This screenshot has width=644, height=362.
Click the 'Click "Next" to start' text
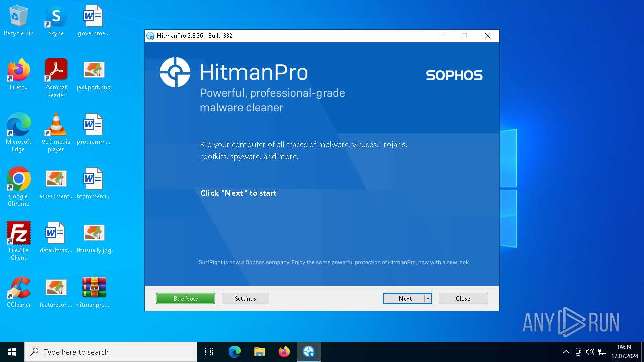(x=238, y=193)
